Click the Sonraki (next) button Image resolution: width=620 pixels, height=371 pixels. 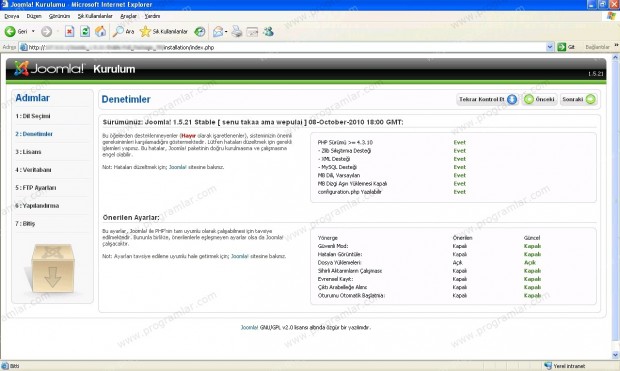(x=578, y=99)
